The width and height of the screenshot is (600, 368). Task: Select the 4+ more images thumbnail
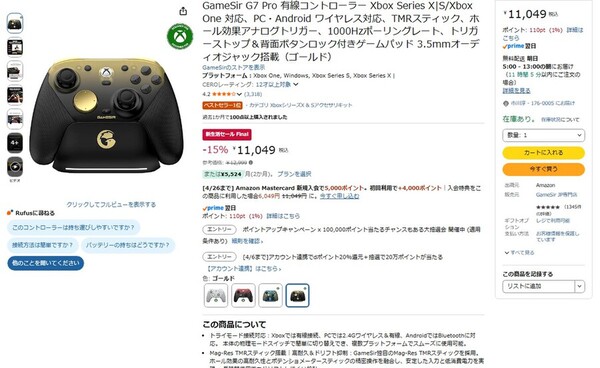click(x=15, y=143)
